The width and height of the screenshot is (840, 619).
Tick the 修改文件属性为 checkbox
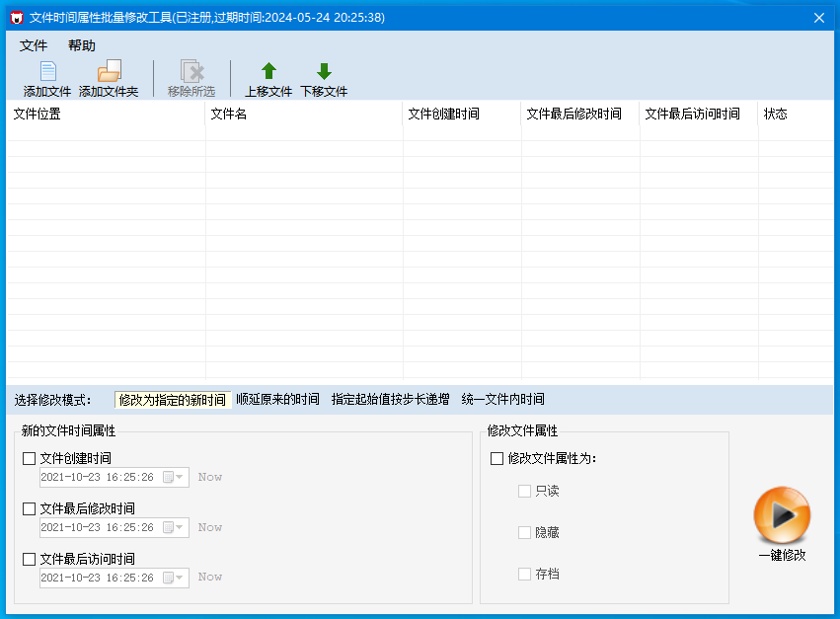pos(497,458)
